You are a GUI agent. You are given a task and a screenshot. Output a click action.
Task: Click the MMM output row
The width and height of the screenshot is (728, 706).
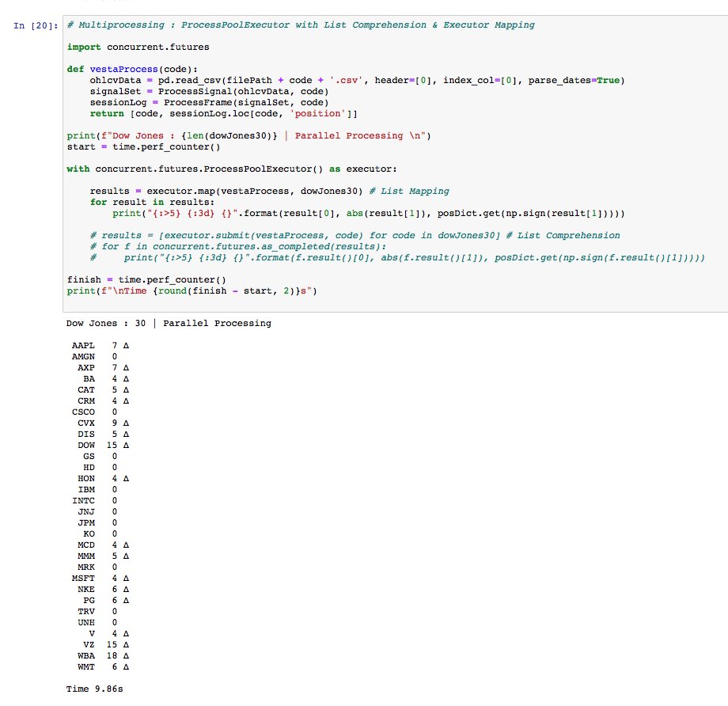(103, 556)
